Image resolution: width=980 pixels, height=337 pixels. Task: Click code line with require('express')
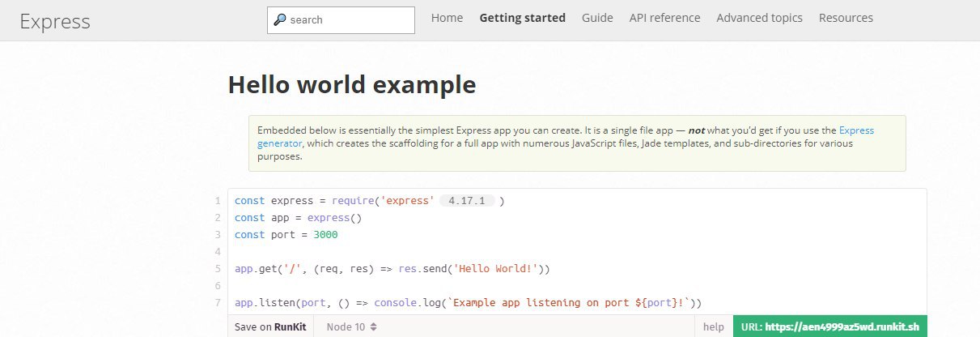(370, 201)
